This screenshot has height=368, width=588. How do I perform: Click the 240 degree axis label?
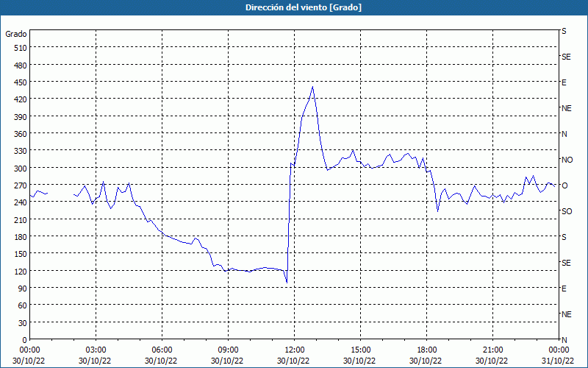coord(21,202)
